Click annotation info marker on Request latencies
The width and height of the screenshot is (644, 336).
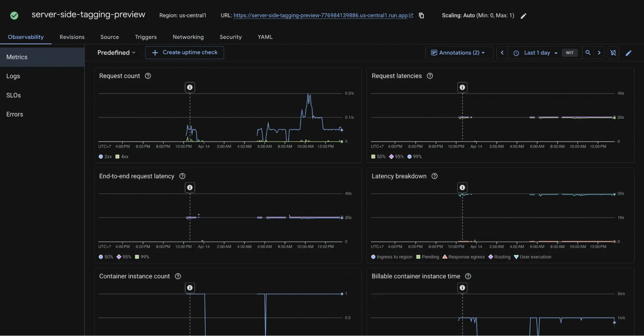click(x=462, y=87)
